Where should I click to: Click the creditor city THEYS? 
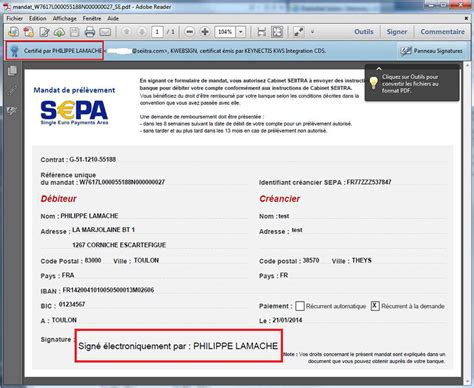point(362,260)
